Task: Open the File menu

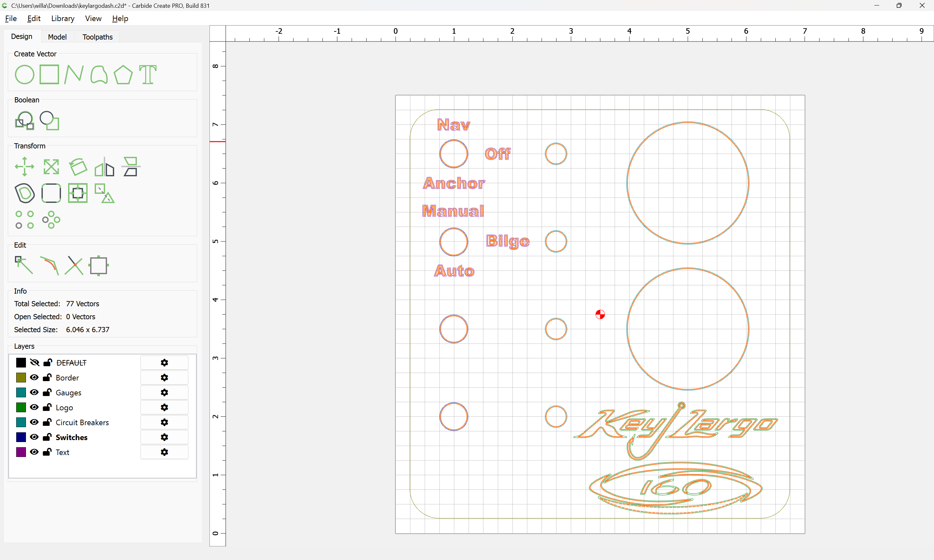Action: [x=11, y=18]
